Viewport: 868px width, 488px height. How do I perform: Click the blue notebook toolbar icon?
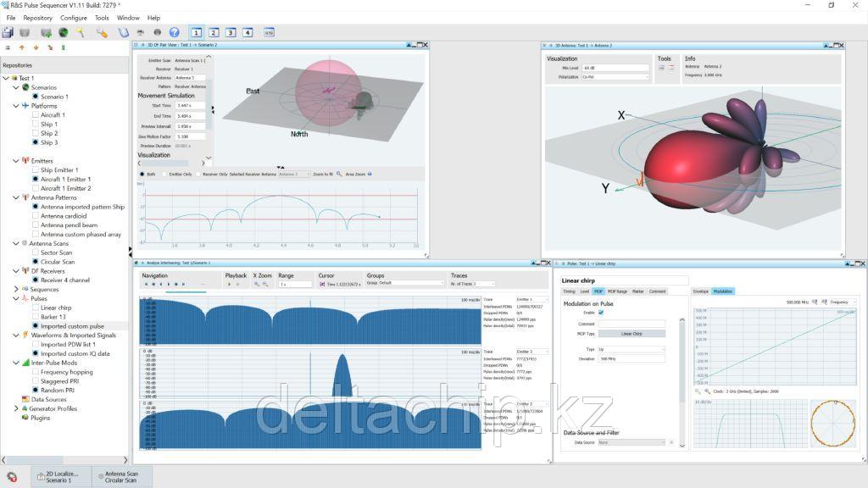tap(124, 33)
